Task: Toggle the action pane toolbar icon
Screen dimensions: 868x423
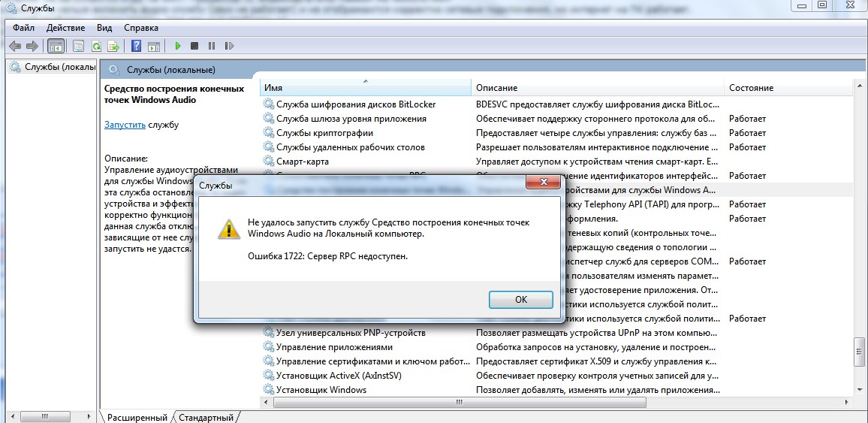Action: (153, 46)
